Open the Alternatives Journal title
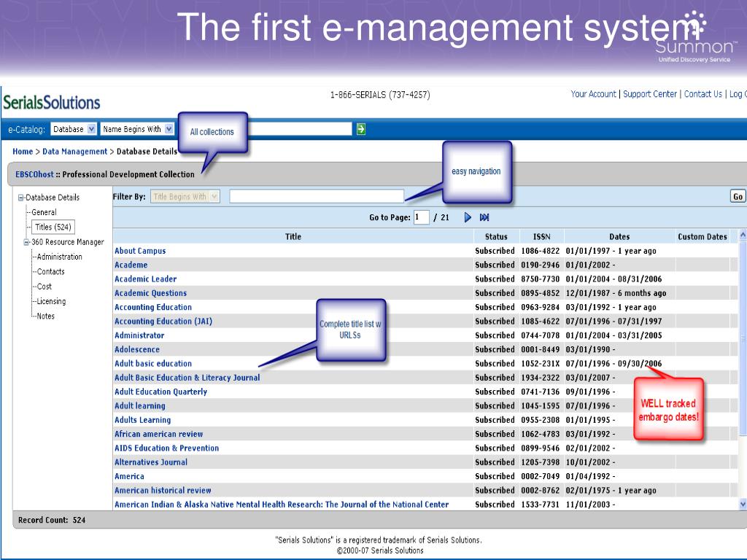 (x=151, y=462)
